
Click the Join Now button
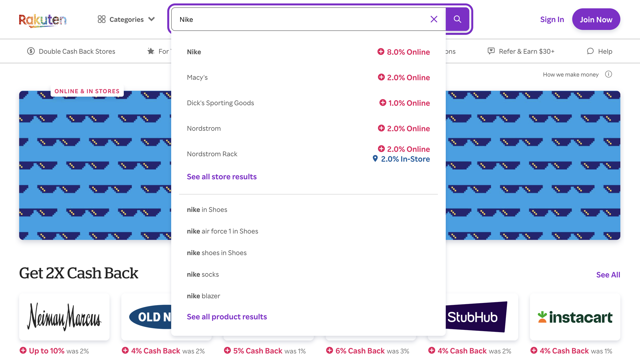[x=596, y=19]
